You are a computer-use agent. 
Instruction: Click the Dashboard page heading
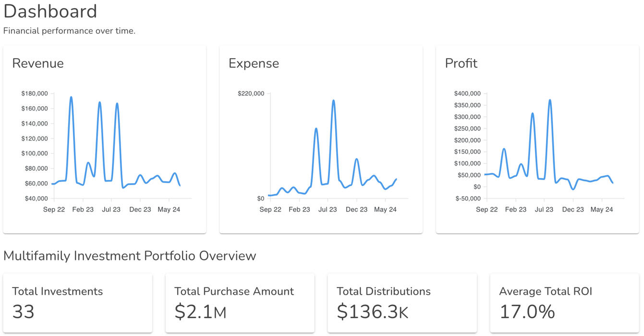[x=50, y=11]
